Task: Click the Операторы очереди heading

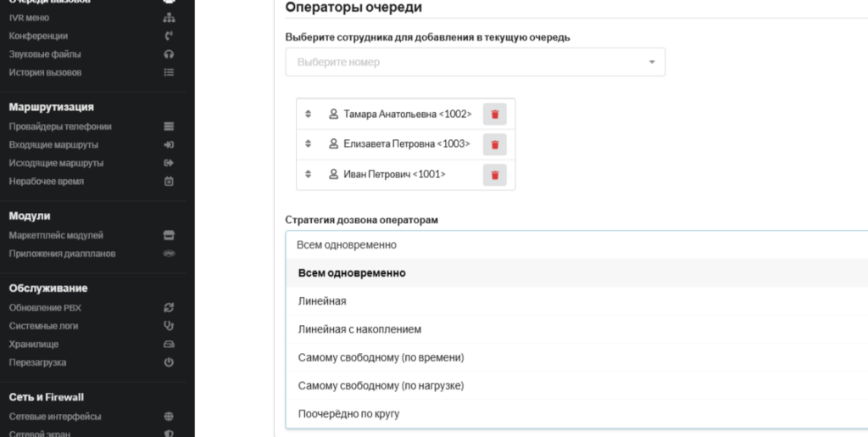Action: [353, 7]
